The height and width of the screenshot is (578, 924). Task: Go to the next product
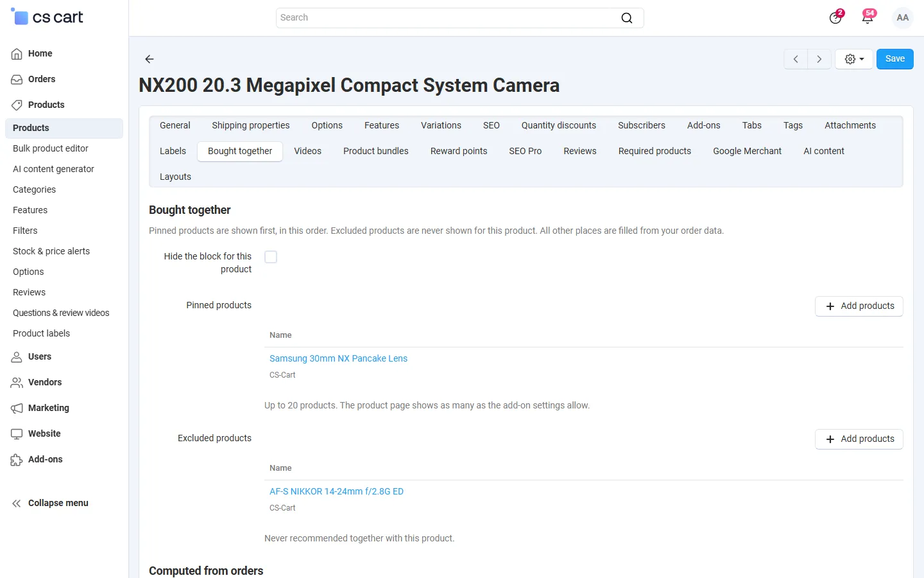(819, 59)
